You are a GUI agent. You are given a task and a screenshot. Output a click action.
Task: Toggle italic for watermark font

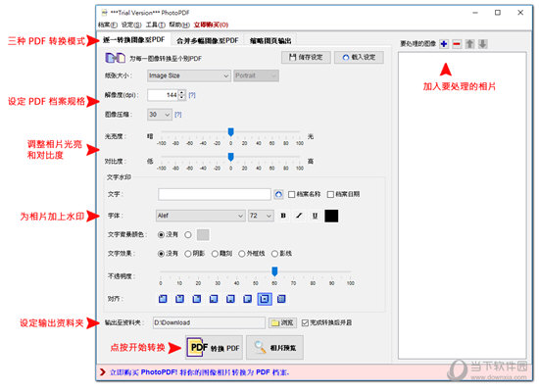coord(299,216)
